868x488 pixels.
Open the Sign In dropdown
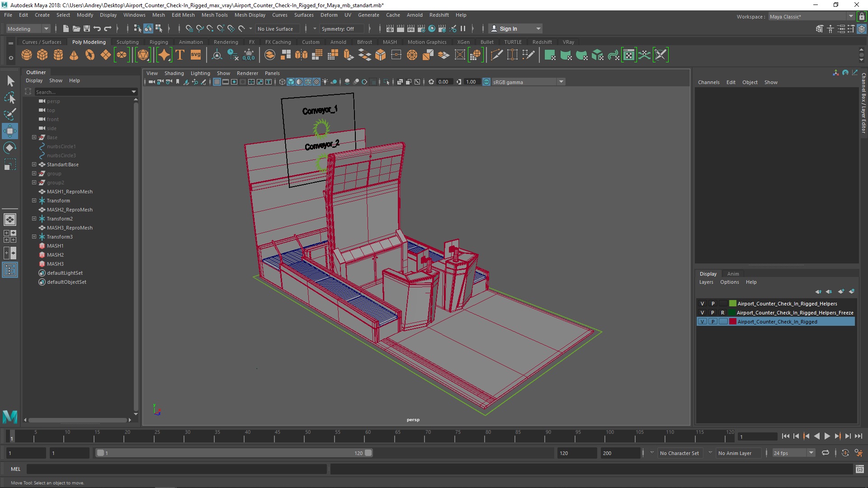point(516,28)
